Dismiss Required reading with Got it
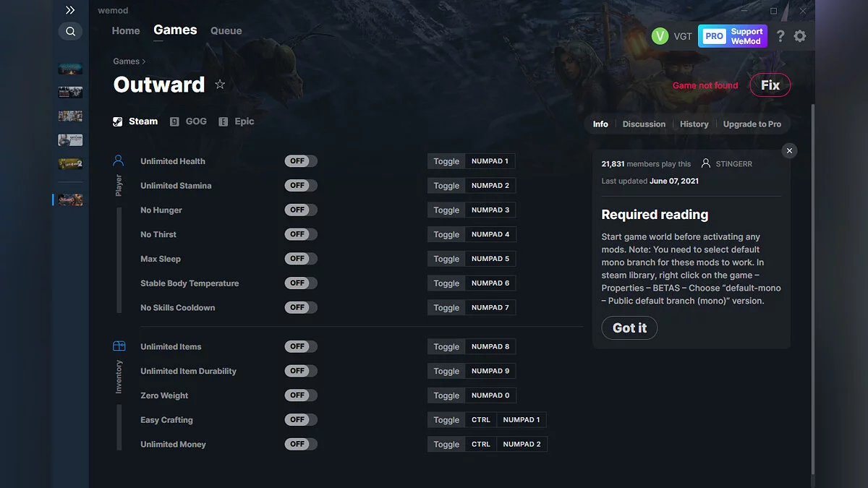The width and height of the screenshot is (868, 488). point(629,328)
